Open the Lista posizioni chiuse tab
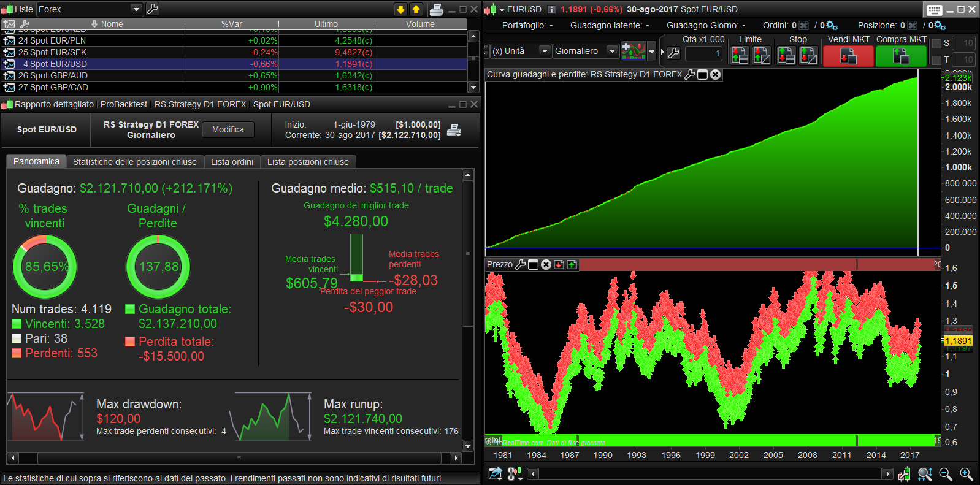Screen dimensions: 980x485 pyautogui.click(x=308, y=162)
